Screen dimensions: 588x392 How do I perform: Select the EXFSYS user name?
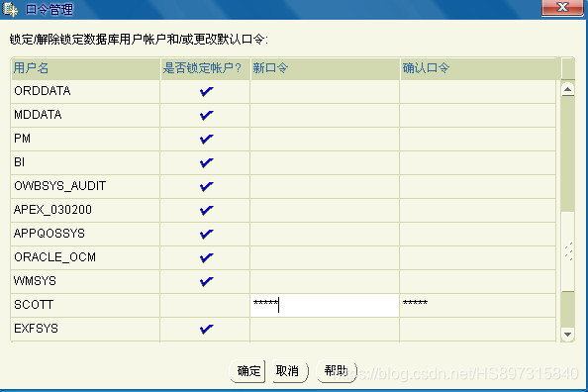point(36,329)
